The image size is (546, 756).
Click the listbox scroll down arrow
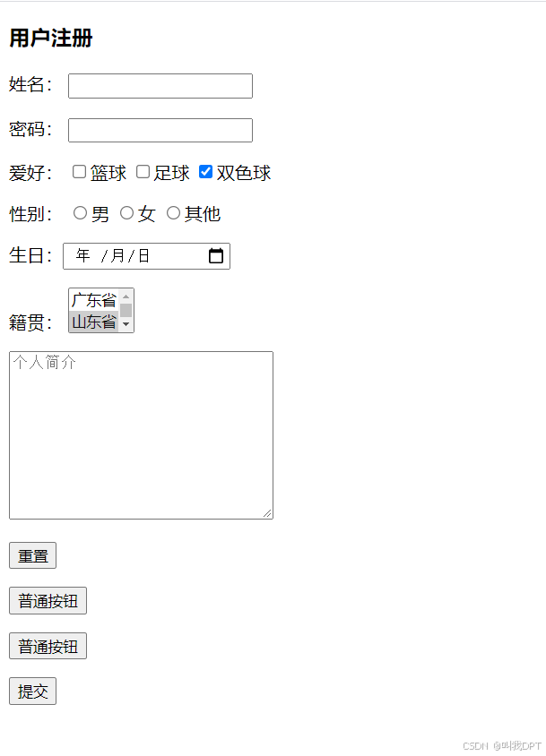point(126,324)
